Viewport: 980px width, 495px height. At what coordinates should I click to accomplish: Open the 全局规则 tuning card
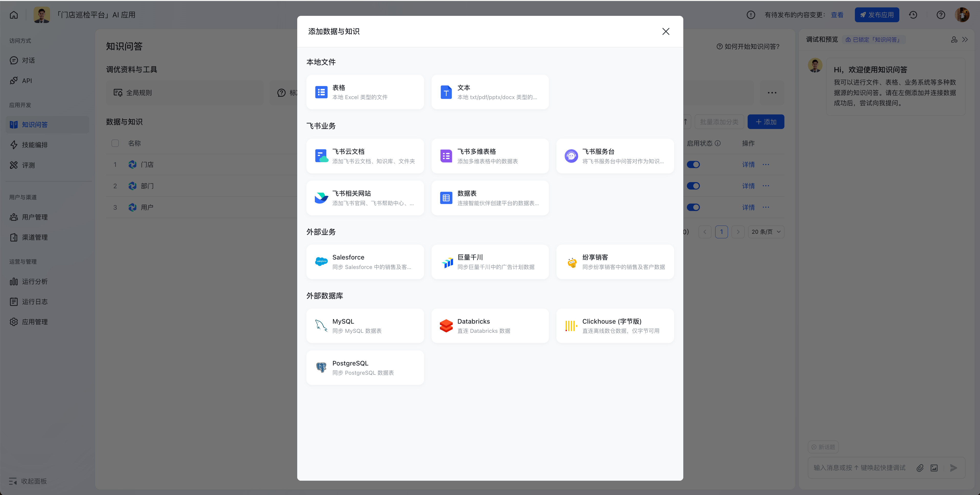point(185,92)
